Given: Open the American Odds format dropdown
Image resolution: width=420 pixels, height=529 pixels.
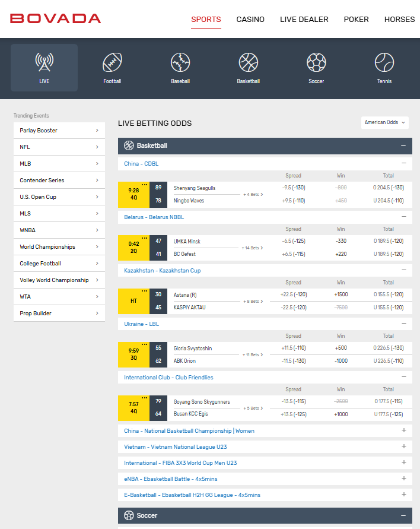Looking at the screenshot, I should tap(385, 122).
